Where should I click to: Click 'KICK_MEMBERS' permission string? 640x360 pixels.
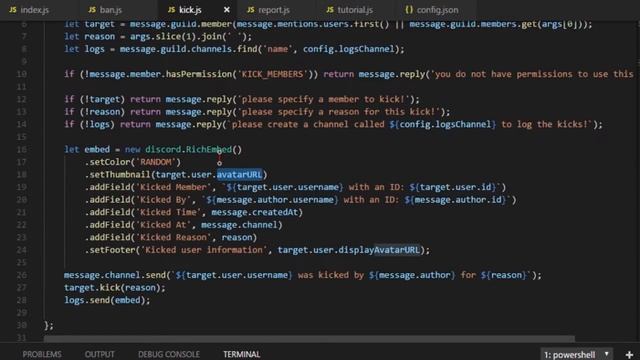point(272,74)
